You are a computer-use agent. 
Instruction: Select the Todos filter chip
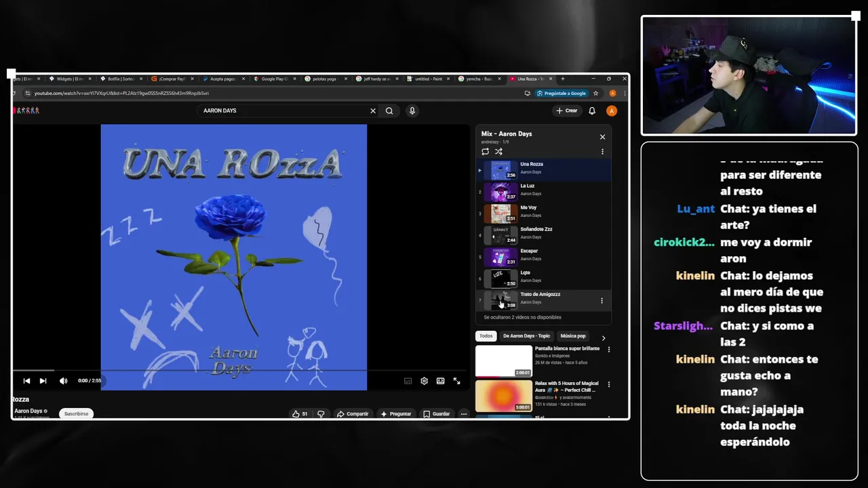(486, 336)
